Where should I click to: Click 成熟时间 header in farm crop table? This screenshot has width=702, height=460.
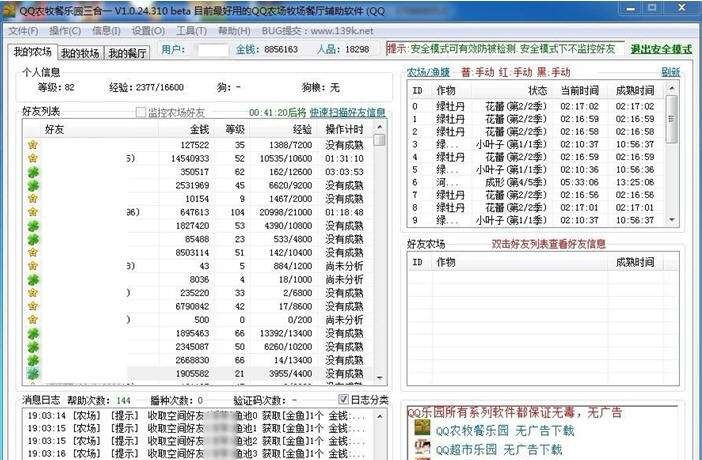(x=634, y=90)
